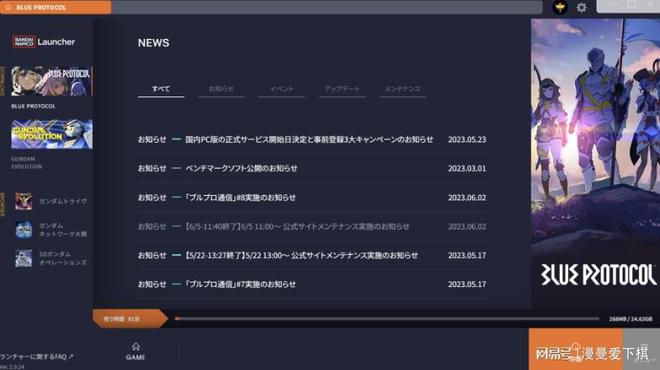Open the ランチャーに関するFAQ link

(x=37, y=357)
